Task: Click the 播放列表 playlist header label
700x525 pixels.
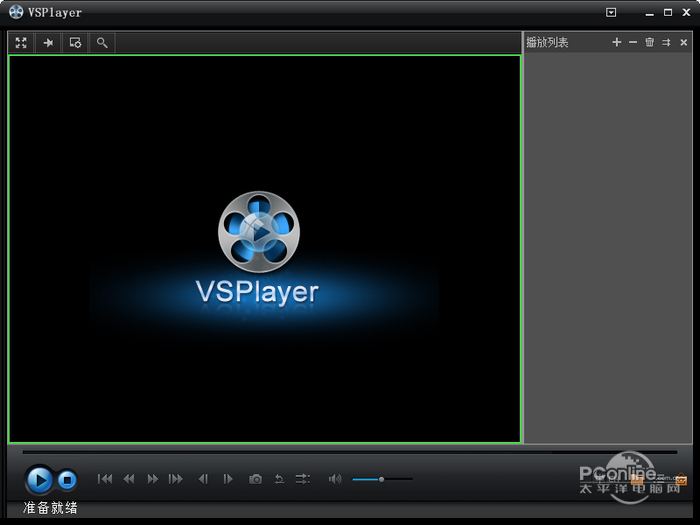Action: coord(547,42)
